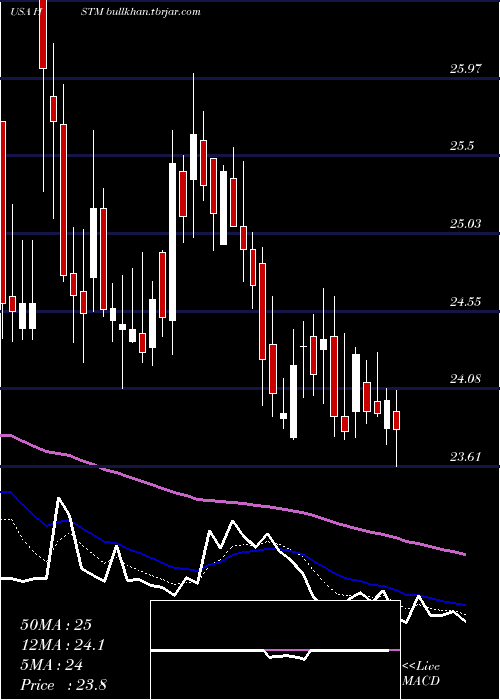
Task: Click the 25.03 price level label
Action: (466, 223)
